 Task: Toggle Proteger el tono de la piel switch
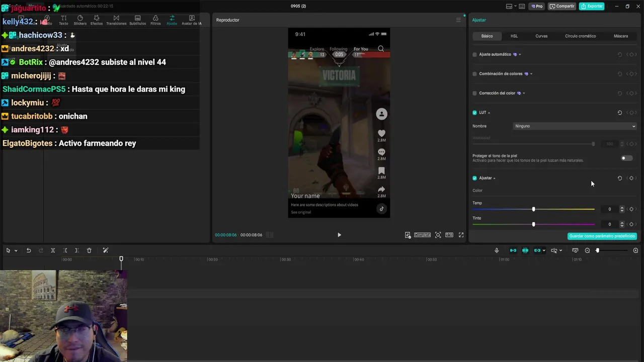click(626, 158)
